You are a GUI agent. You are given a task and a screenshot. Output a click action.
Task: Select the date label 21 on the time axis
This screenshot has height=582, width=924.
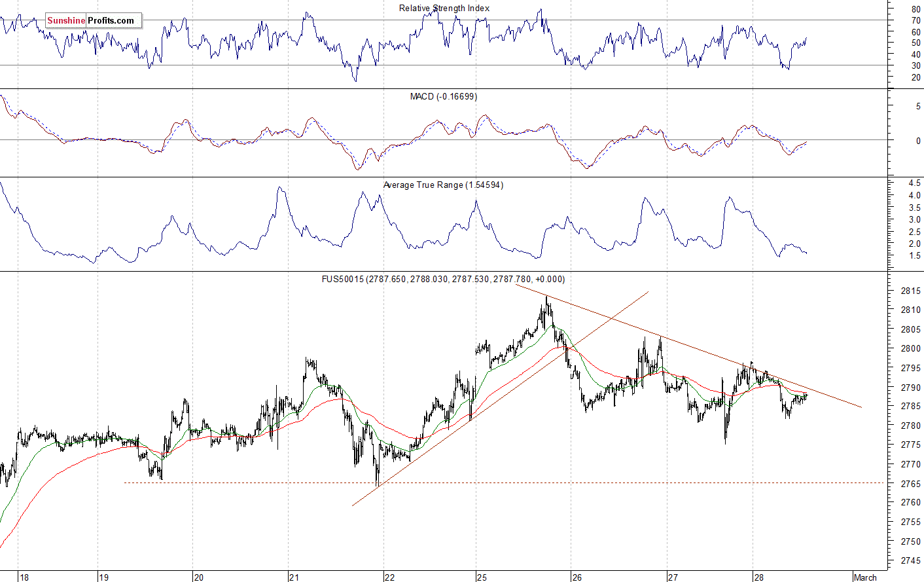(294, 577)
